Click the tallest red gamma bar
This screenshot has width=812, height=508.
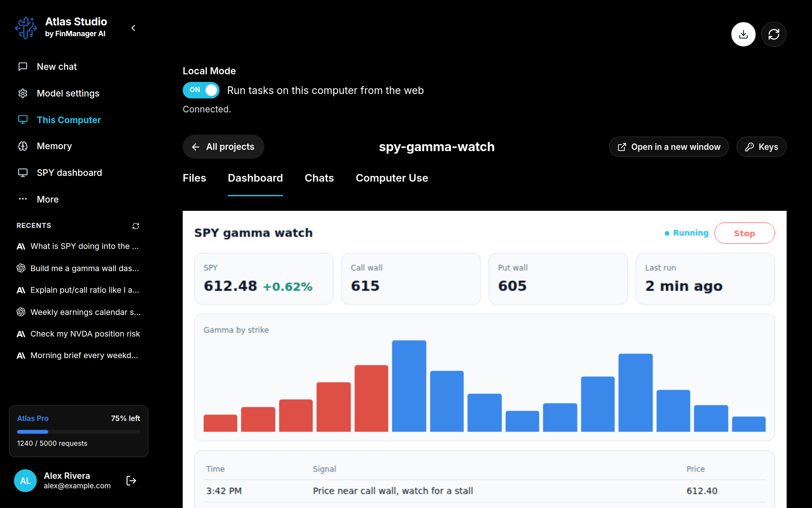point(371,398)
